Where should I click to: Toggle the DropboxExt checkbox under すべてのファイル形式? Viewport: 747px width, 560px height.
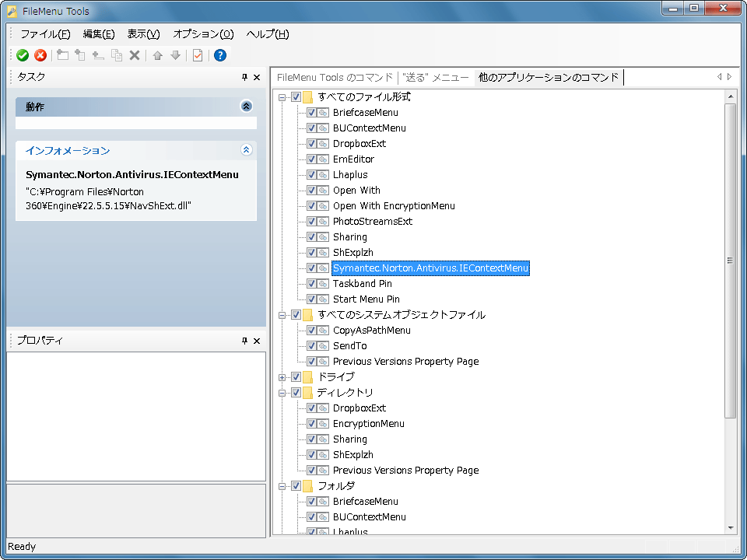coord(311,144)
